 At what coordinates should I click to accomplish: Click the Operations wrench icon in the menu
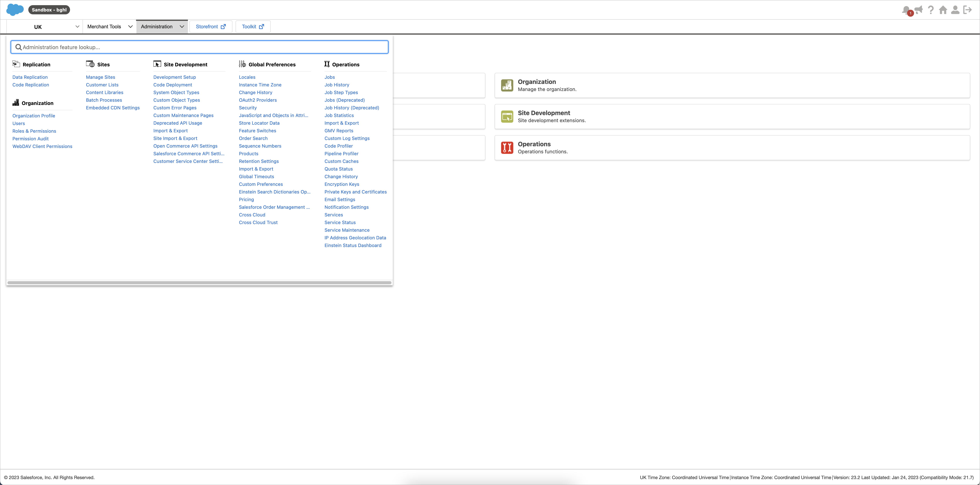pos(327,64)
